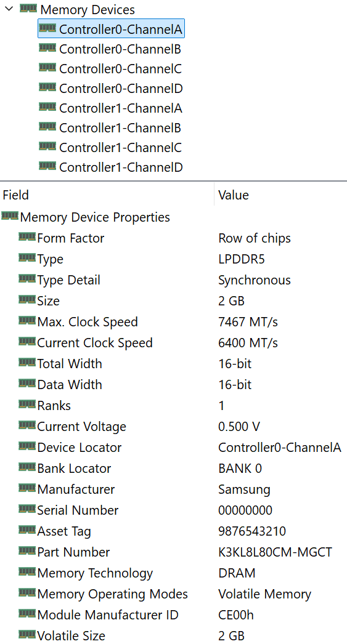Open the Controller1-ChannelC tree entry
The width and height of the screenshot is (347, 644).
[120, 147]
